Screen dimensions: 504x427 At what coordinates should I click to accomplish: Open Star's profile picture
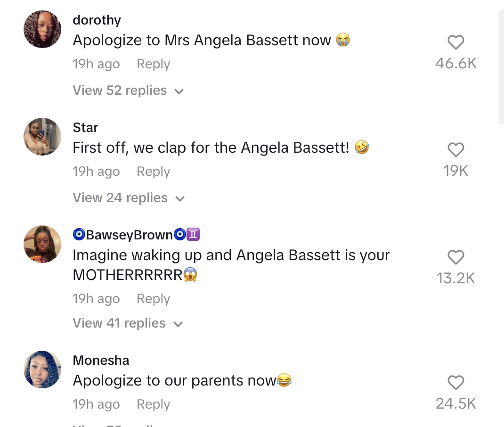(x=42, y=137)
